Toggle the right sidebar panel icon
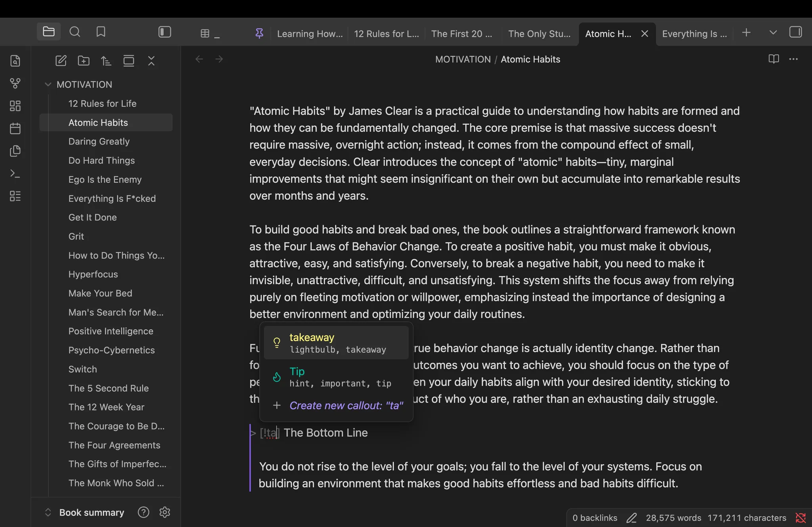Image resolution: width=812 pixels, height=527 pixels. pyautogui.click(x=795, y=32)
